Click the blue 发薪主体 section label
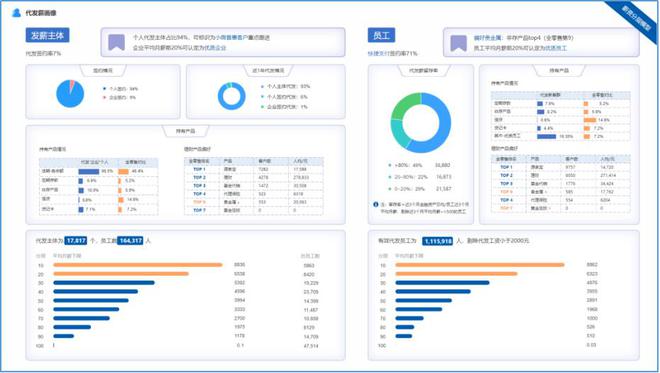 tap(48, 35)
